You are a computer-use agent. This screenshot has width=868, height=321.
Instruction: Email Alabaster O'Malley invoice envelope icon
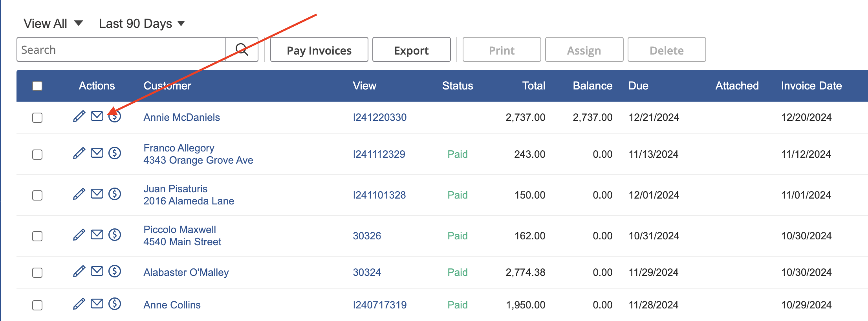97,271
